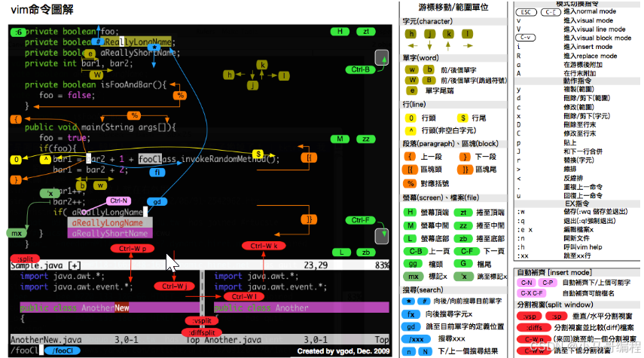This screenshot has width=644, height=358.
Task: Click the legend C-X C-F badge for 自動補齊可能檔名
Action: [x=532, y=293]
